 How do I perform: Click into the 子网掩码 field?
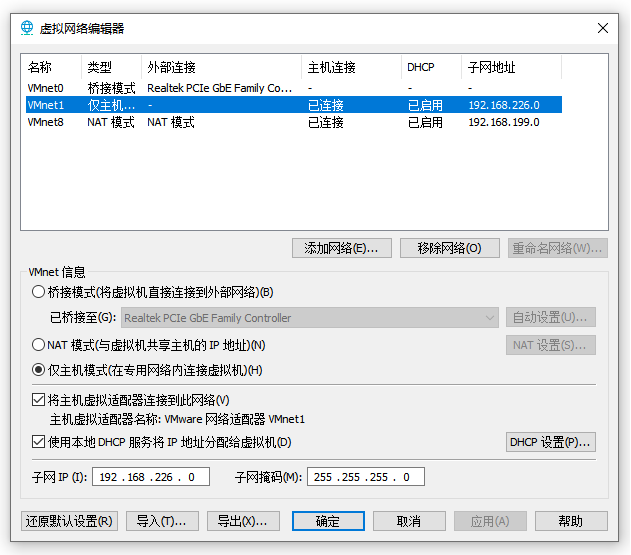tap(365, 477)
